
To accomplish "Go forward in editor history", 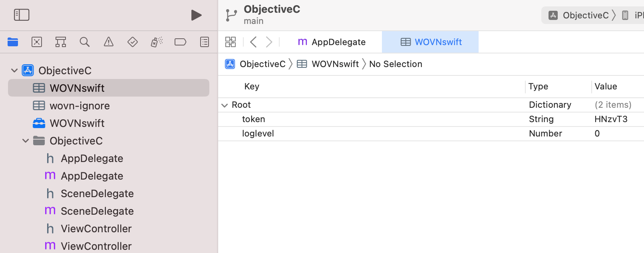I will [x=269, y=42].
